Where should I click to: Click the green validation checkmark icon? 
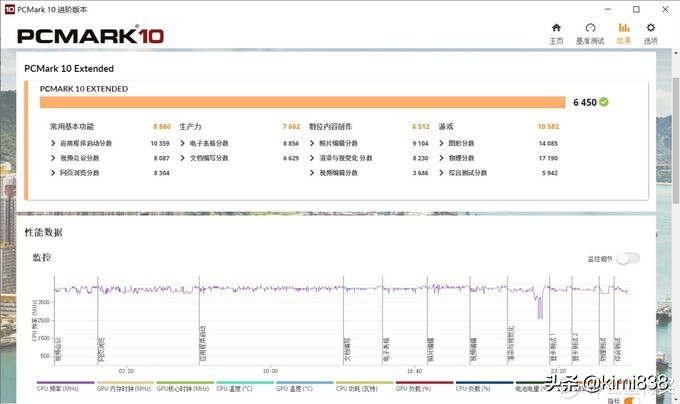604,102
